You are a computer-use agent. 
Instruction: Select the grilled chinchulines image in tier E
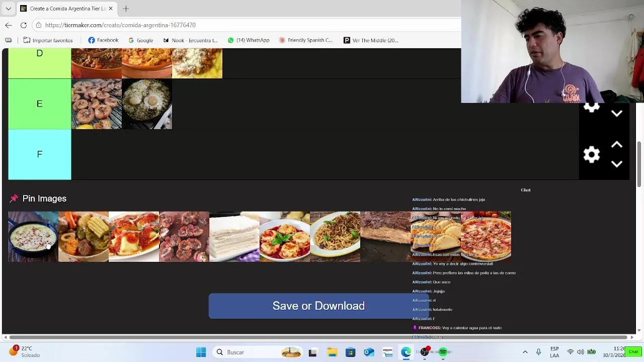coord(97,104)
